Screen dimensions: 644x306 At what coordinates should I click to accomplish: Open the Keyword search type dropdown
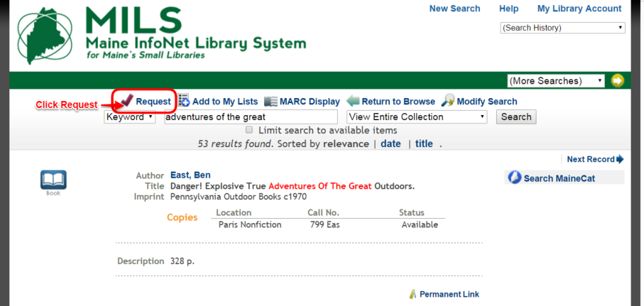(130, 117)
